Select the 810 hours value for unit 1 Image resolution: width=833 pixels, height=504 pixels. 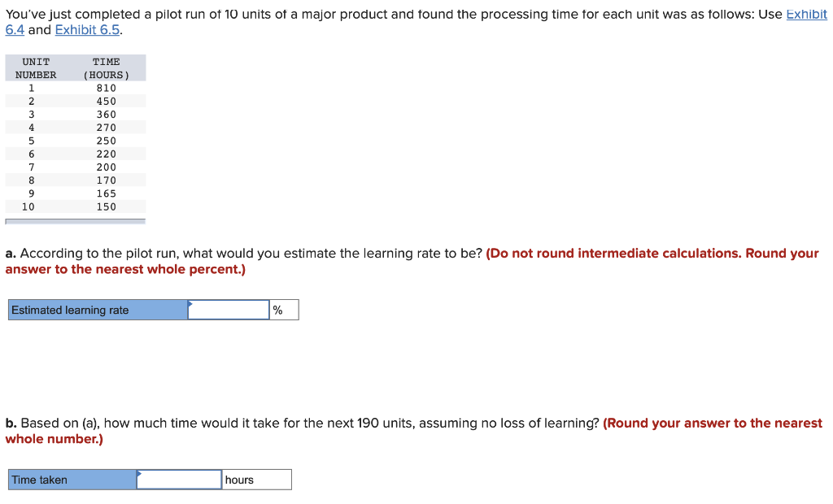tap(107, 88)
